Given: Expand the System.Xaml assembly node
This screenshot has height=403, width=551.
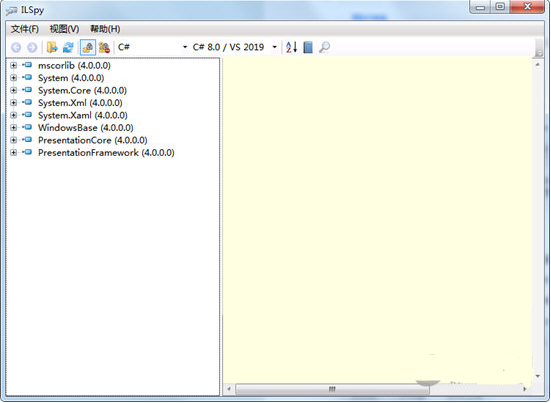Looking at the screenshot, I should [x=14, y=115].
